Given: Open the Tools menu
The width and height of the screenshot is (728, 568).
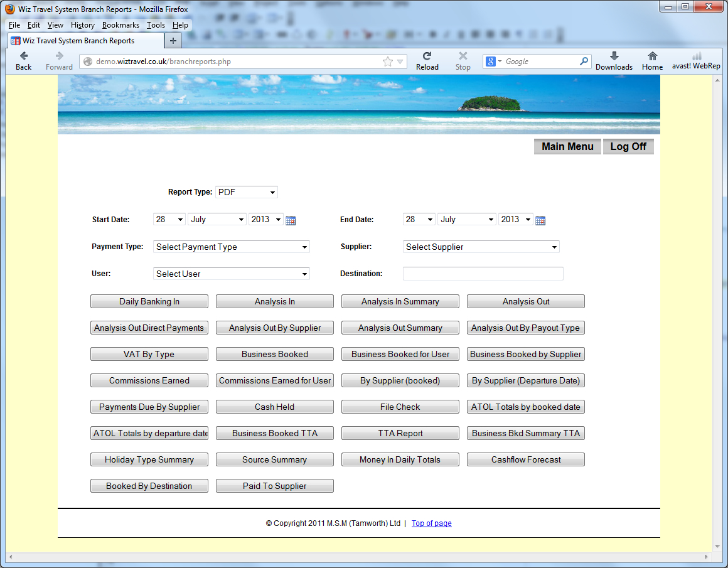Looking at the screenshot, I should click(x=156, y=25).
